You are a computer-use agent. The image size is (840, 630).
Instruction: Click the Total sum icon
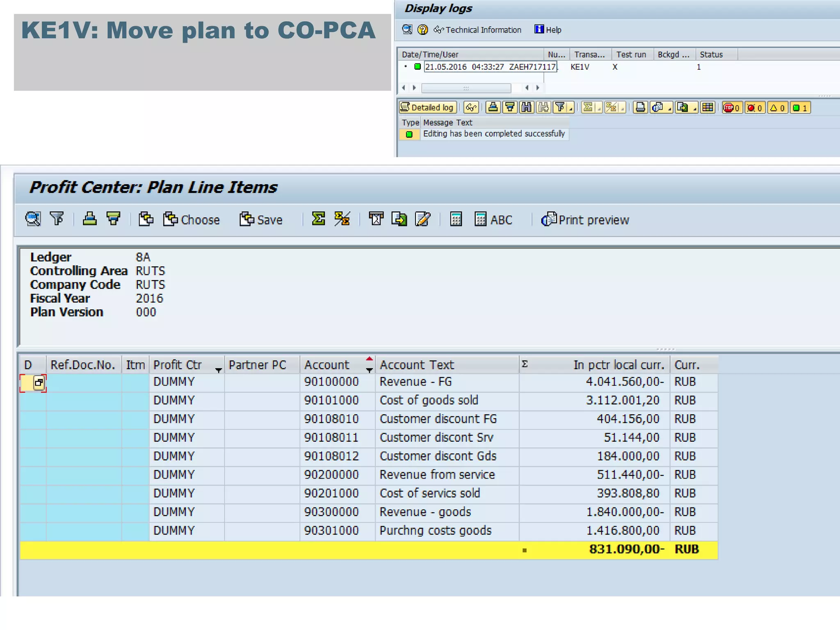318,219
